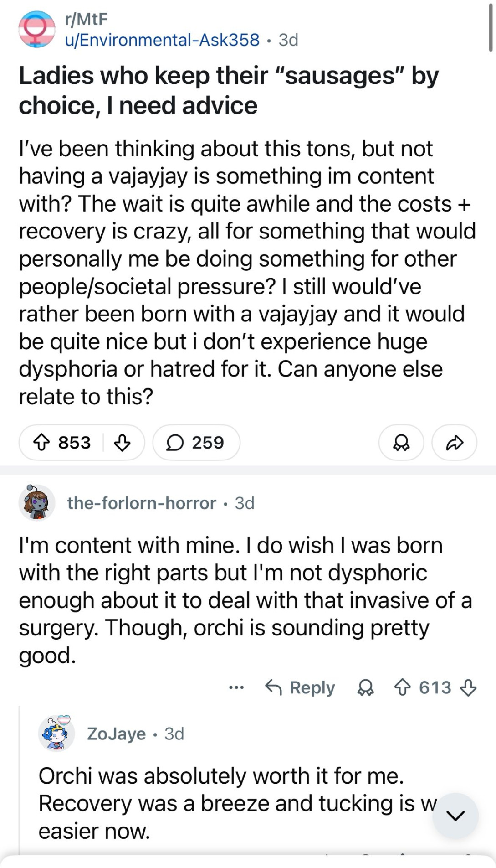496x868 pixels.
Task: Open u/Environmental-Ask358 profile
Action: 162,40
